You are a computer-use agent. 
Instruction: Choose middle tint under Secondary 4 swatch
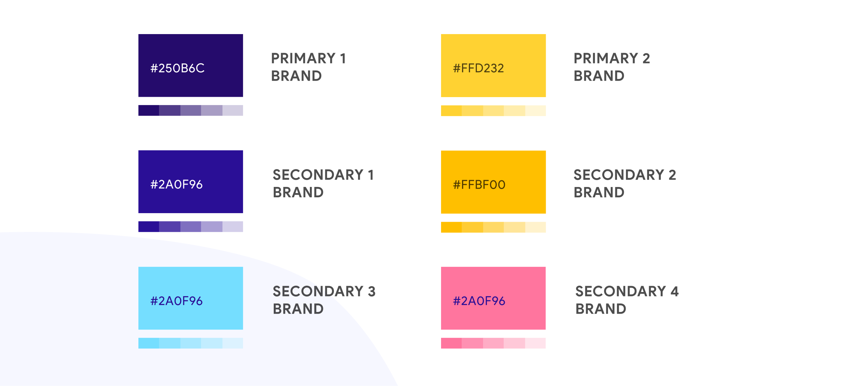point(493,343)
